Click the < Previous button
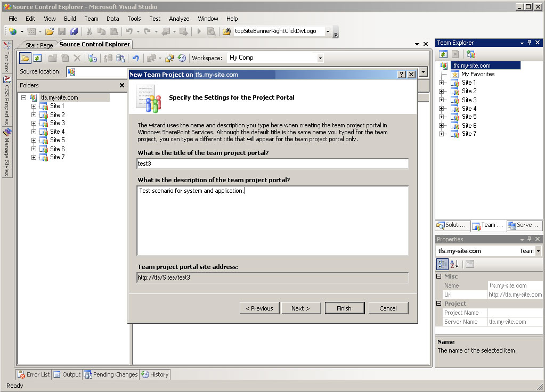 pyautogui.click(x=259, y=308)
